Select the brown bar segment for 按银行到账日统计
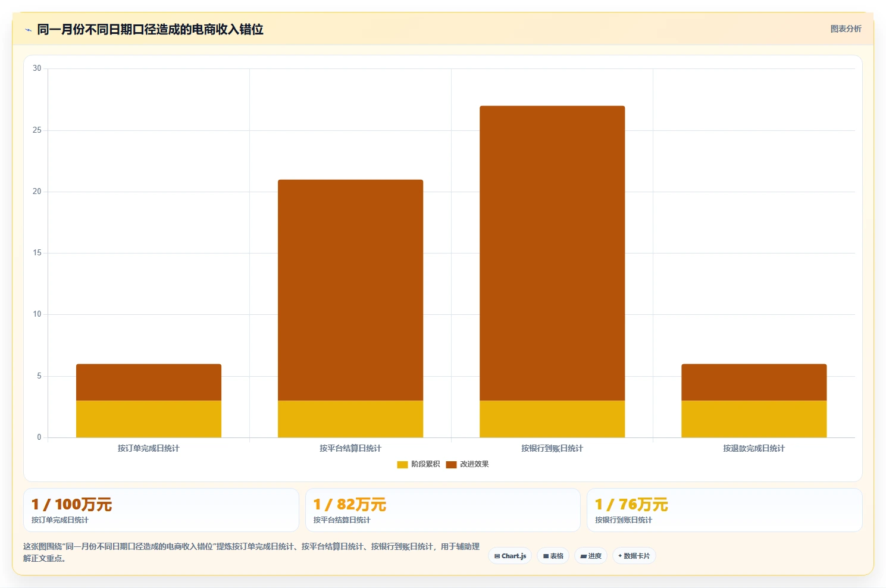 (x=552, y=253)
